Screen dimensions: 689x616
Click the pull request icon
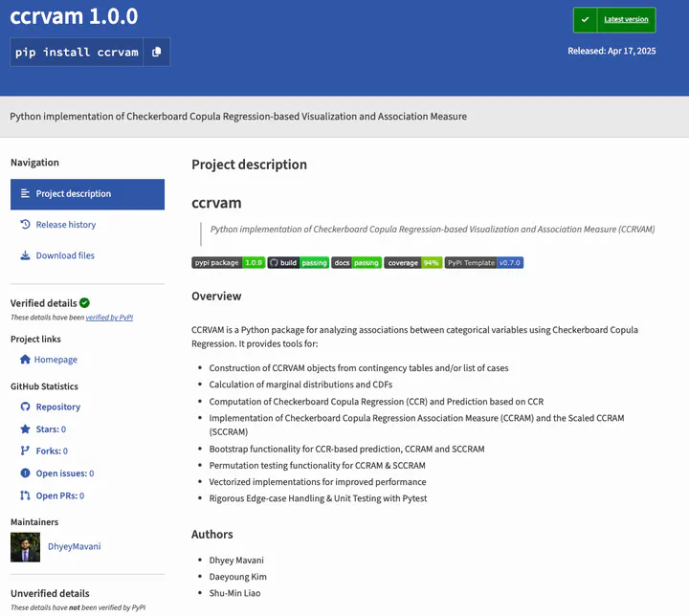coord(25,495)
